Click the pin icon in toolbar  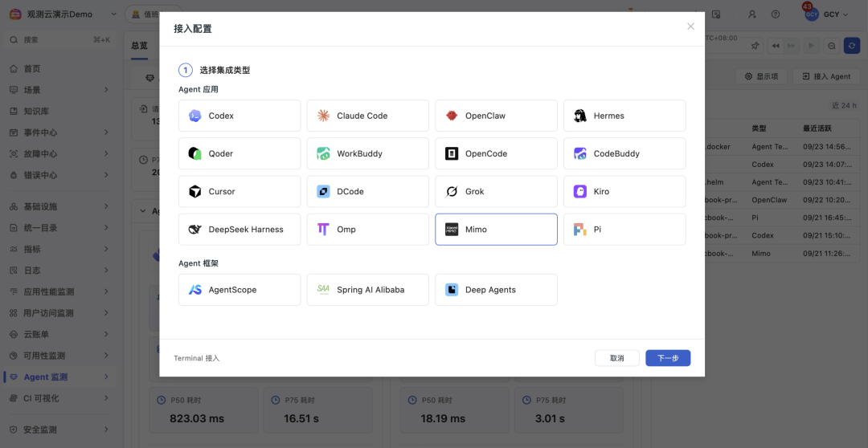755,46
